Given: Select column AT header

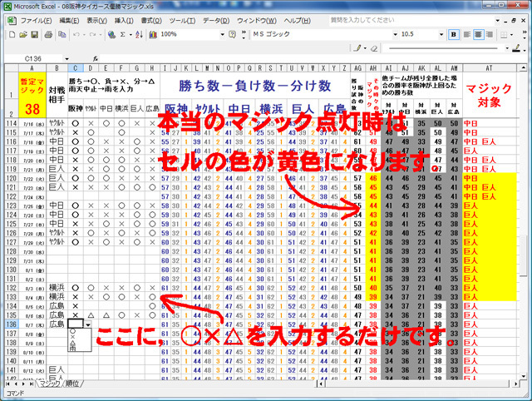Looking at the screenshot, I should [x=489, y=68].
